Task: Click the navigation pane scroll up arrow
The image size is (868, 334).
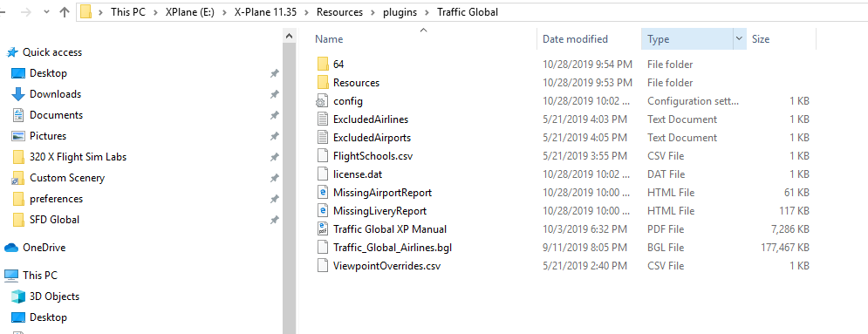Action: (289, 36)
